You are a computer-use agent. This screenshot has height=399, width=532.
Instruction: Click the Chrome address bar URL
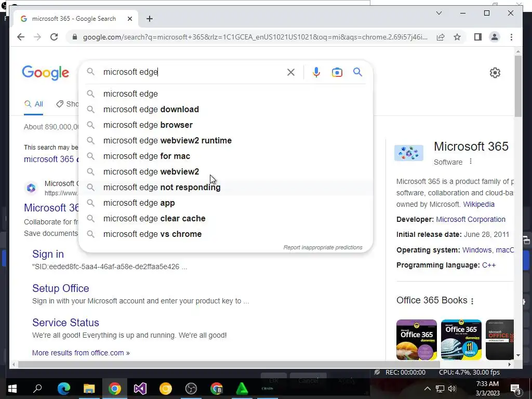pyautogui.click(x=255, y=37)
